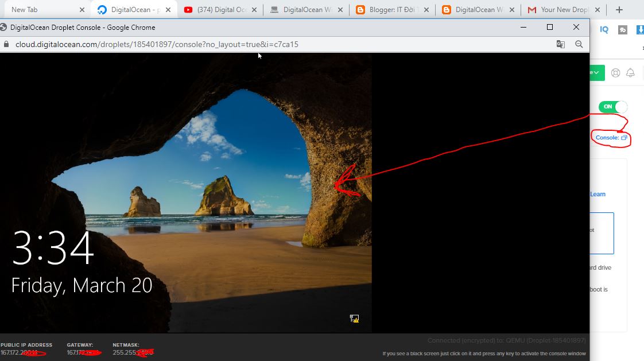Click the IQ icon in the top right
Image resolution: width=644 pixels, height=361 pixels.
603,30
